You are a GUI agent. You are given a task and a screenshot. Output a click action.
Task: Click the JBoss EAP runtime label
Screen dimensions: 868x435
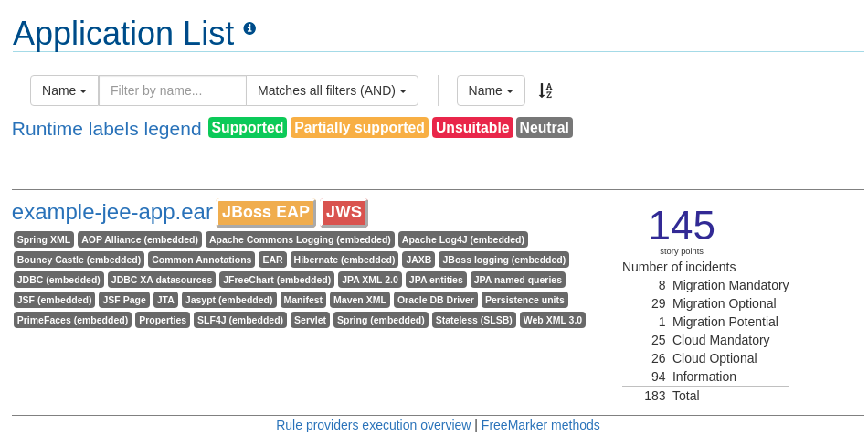[266, 213]
